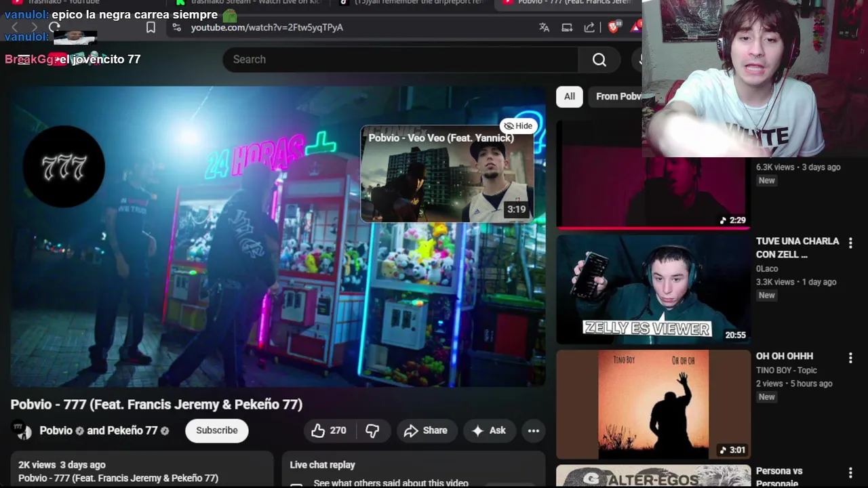Open site settings icon beside the URL
Viewport: 868px width, 488px height.
click(x=176, y=27)
